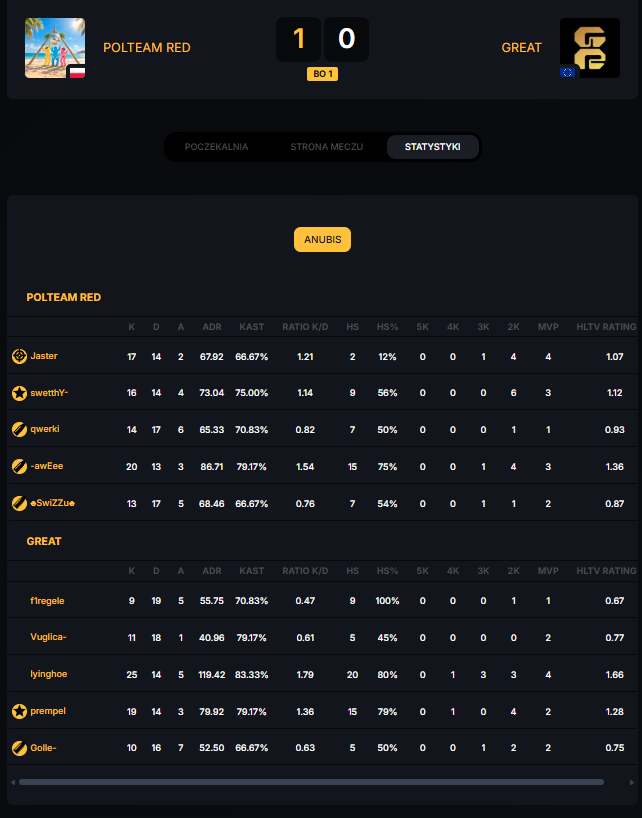642x818 pixels.
Task: Click -awEee's ADR value 86.71
Action: [212, 467]
